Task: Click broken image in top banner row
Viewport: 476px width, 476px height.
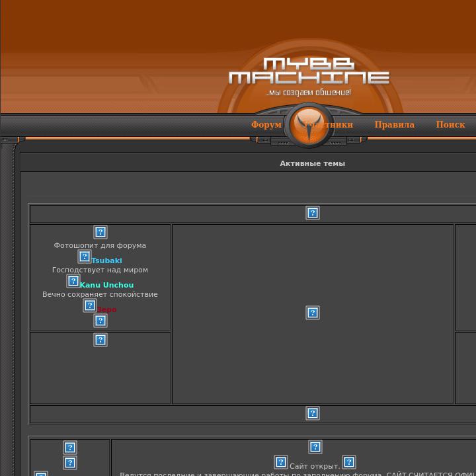Action: pos(312,213)
